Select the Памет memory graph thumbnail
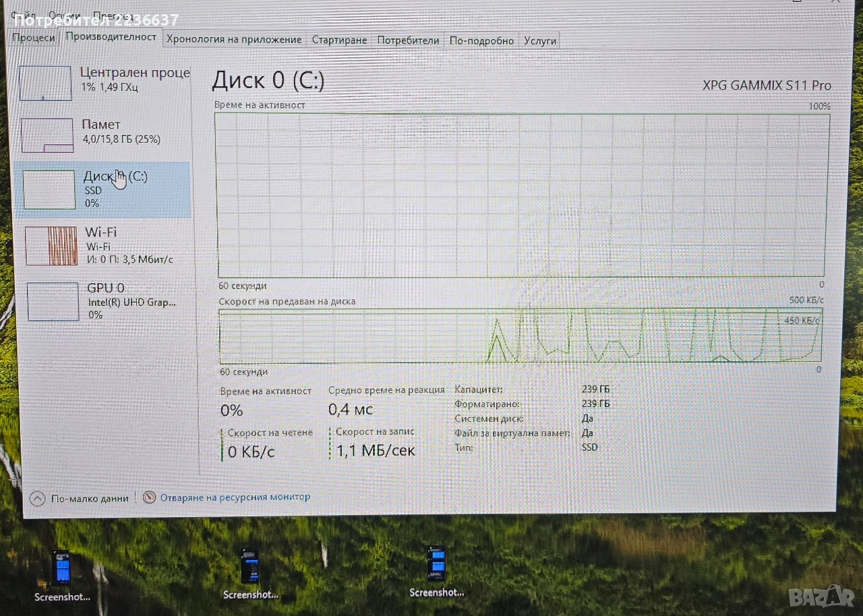Image resolution: width=863 pixels, height=616 pixels. point(47,135)
